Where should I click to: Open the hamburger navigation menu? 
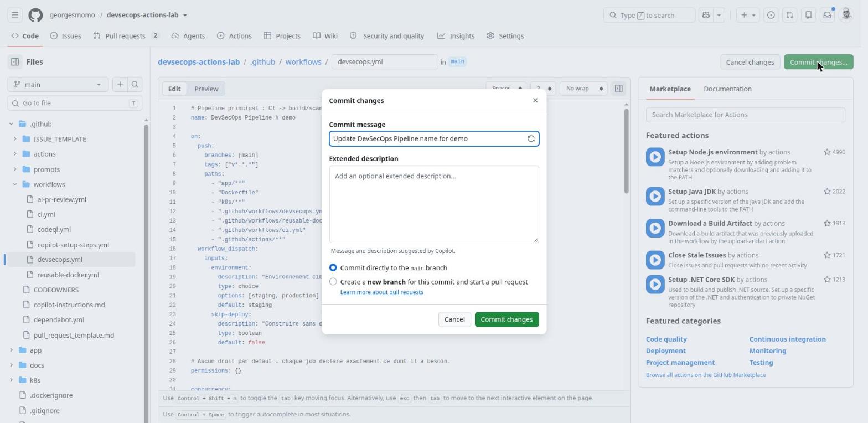click(x=15, y=15)
